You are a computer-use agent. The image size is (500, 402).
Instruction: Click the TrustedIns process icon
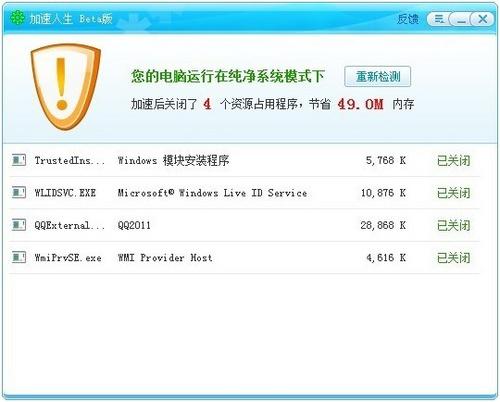pyautogui.click(x=19, y=160)
